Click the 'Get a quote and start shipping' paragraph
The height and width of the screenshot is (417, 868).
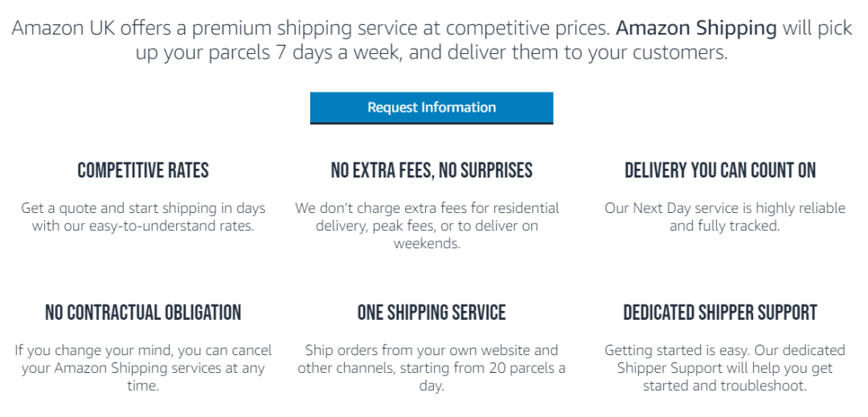pyautogui.click(x=143, y=217)
